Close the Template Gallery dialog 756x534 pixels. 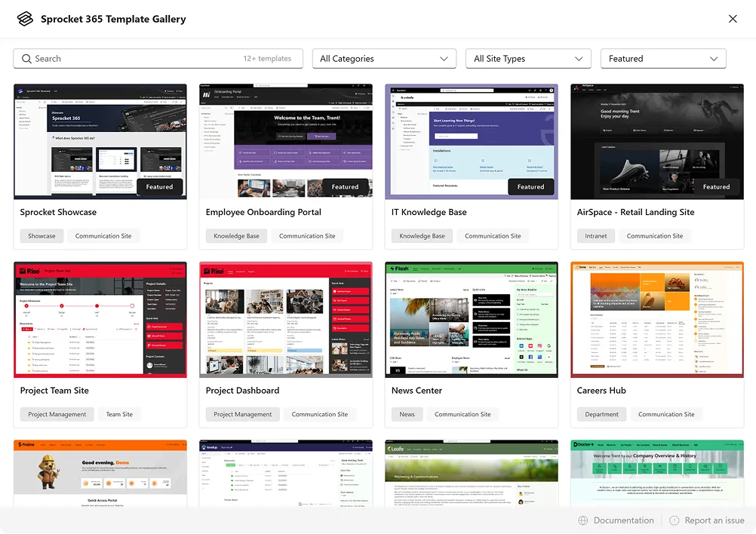[733, 19]
